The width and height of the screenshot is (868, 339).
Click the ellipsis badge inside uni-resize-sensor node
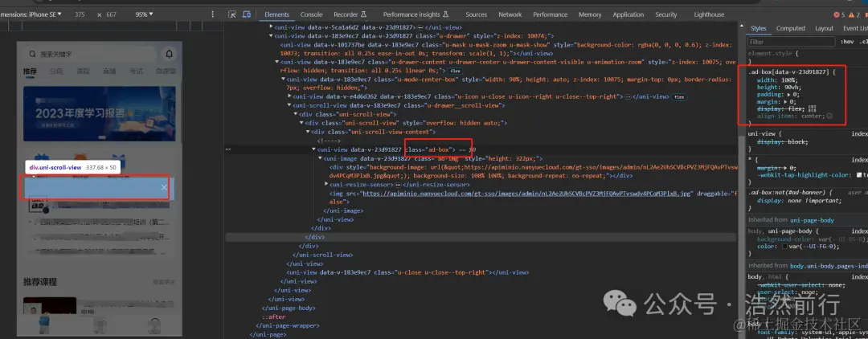[x=398, y=184]
